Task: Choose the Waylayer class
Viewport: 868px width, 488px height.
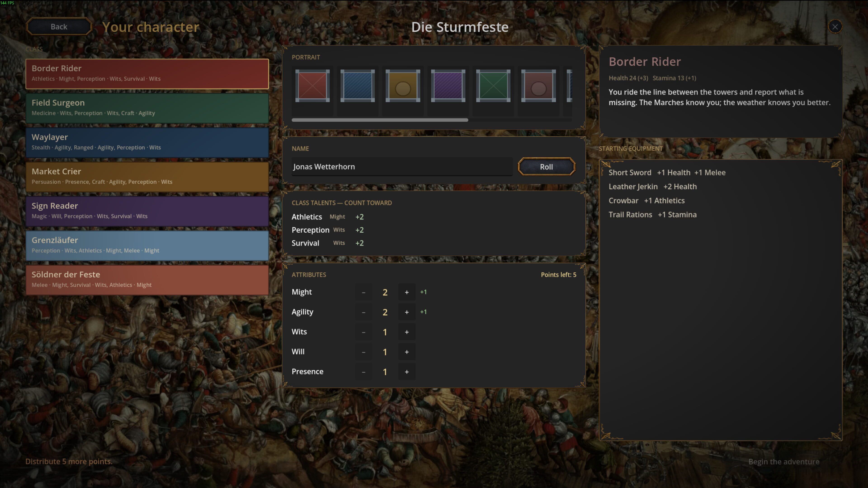Action: point(147,143)
